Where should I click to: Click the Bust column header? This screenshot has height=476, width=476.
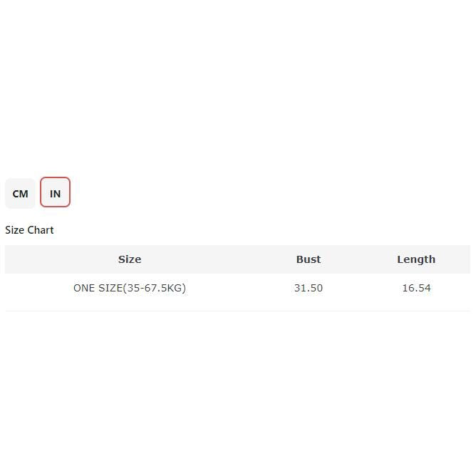(309, 259)
